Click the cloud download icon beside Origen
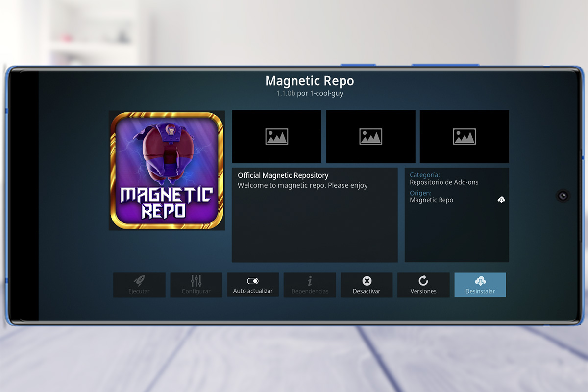This screenshot has height=392, width=588. [x=501, y=200]
